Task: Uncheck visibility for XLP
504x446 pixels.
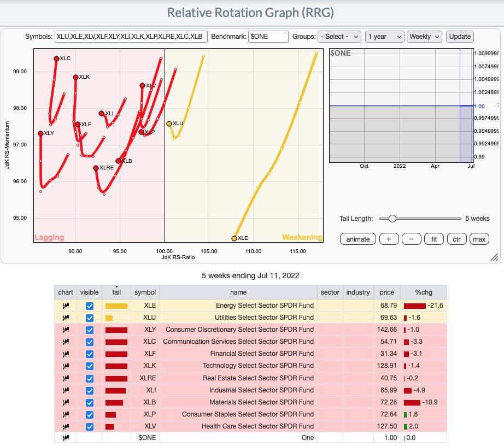Action: [90, 415]
